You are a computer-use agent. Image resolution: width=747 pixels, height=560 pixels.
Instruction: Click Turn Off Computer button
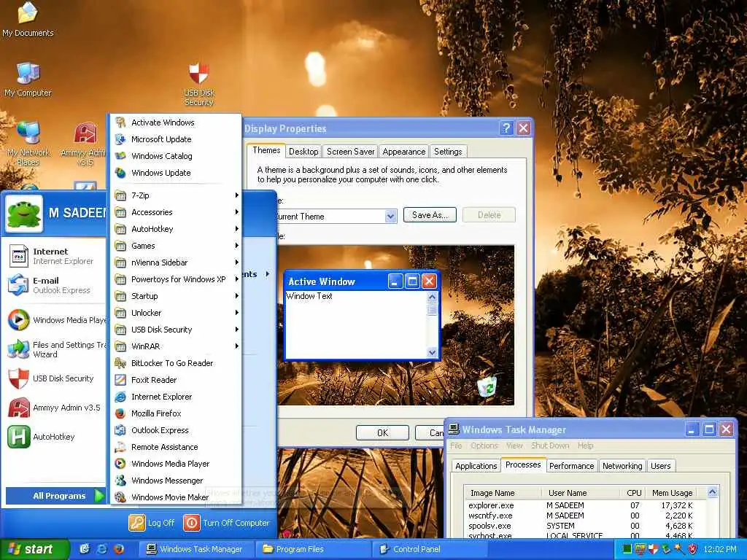pos(226,523)
